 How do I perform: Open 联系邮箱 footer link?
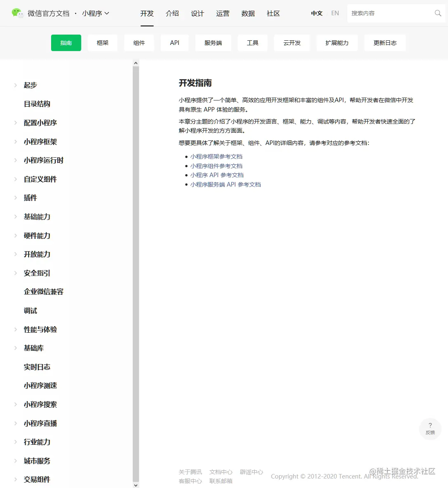coord(221,481)
